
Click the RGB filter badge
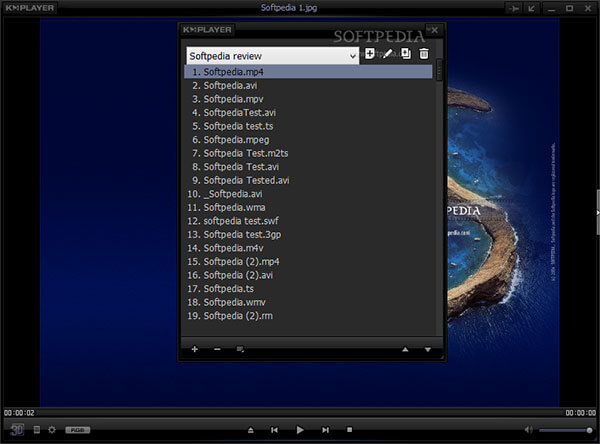[x=77, y=430]
